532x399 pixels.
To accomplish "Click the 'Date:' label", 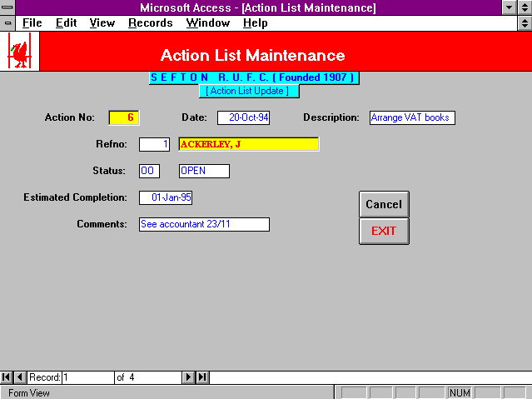I will [194, 117].
